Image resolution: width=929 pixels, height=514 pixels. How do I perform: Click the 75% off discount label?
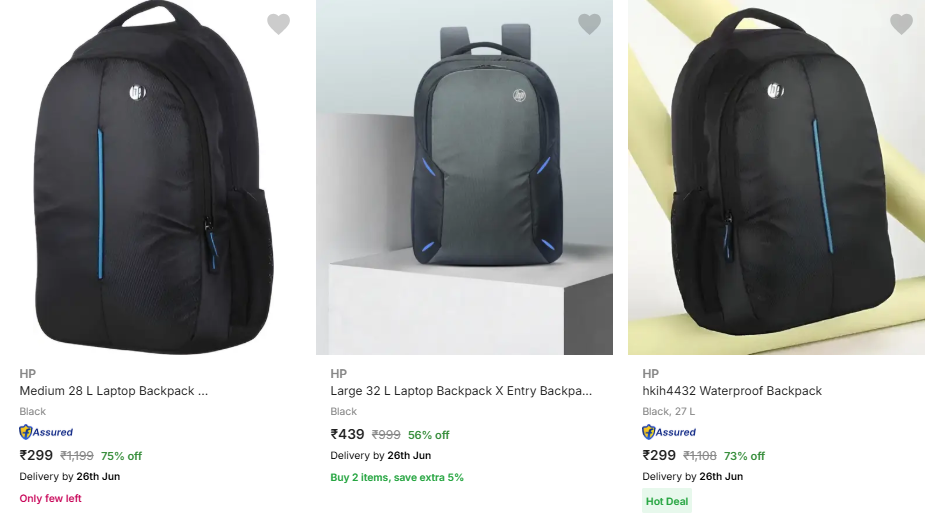pos(121,456)
